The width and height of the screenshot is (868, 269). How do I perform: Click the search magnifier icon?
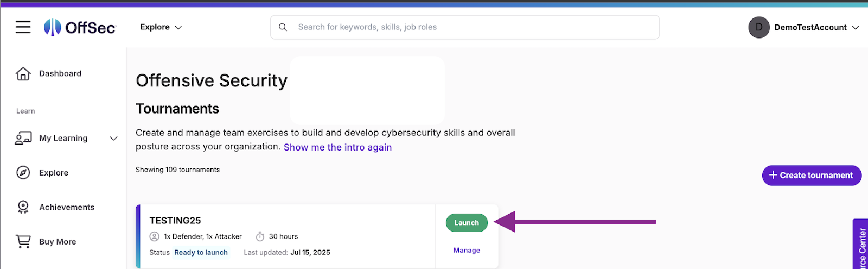pos(283,27)
